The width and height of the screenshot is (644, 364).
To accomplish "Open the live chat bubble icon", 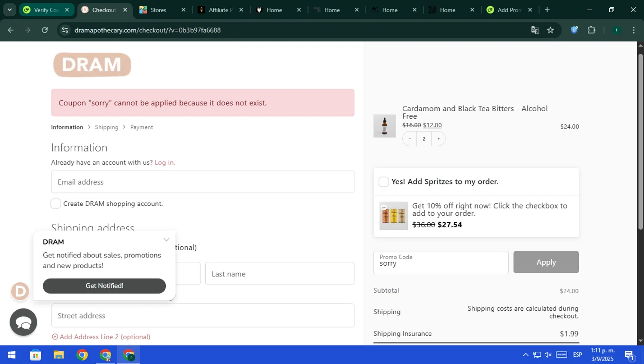I will click(23, 322).
